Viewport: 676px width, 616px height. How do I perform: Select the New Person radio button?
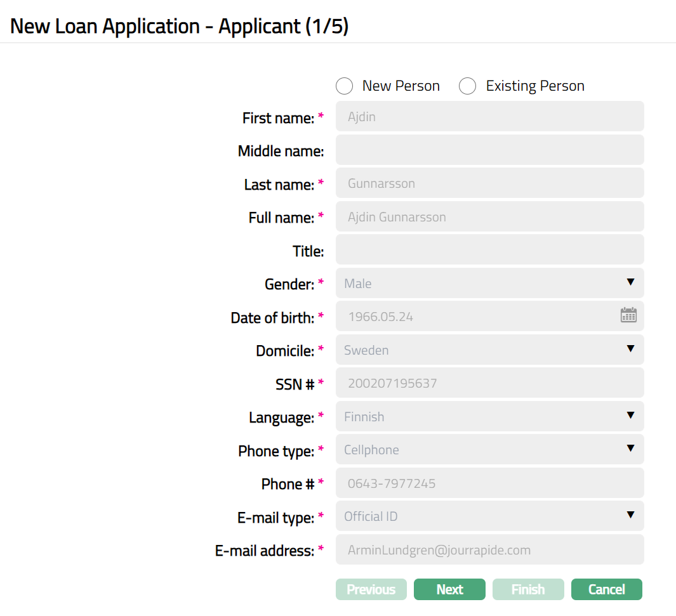pos(345,86)
